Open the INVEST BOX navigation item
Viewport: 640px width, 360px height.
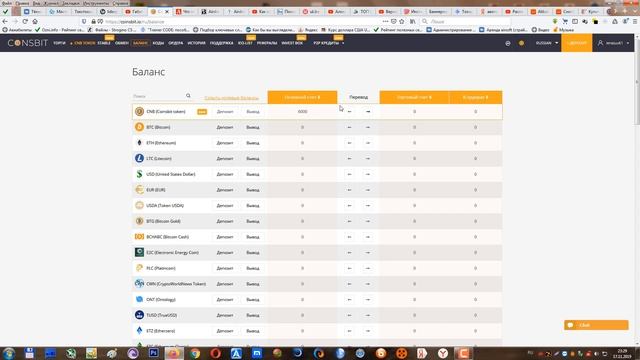click(x=292, y=43)
